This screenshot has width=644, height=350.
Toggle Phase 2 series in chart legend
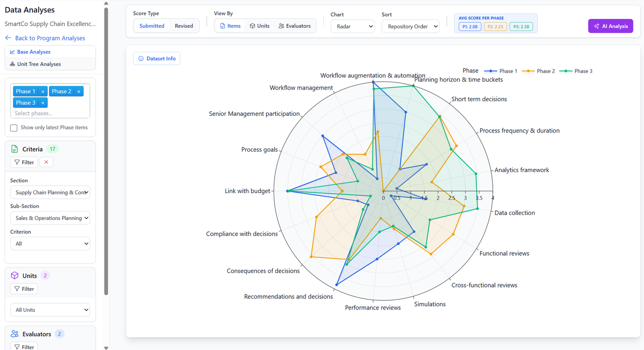coord(537,71)
